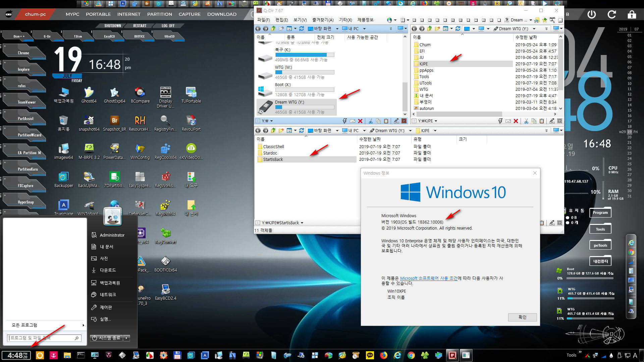Click the restart circular arrow icon at top
644x362 pixels.
tap(612, 14)
